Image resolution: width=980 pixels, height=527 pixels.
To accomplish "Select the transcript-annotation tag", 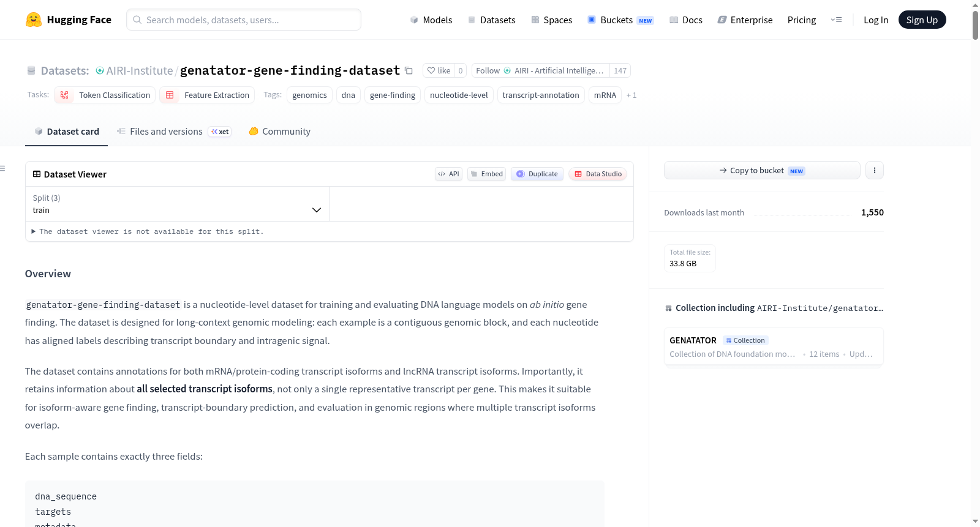I will [541, 95].
